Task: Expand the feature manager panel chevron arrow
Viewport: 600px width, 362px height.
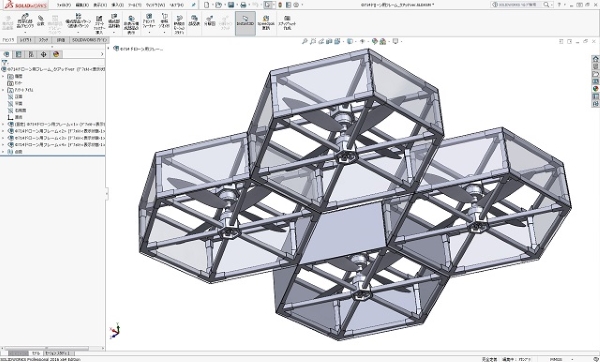Action: [102, 54]
